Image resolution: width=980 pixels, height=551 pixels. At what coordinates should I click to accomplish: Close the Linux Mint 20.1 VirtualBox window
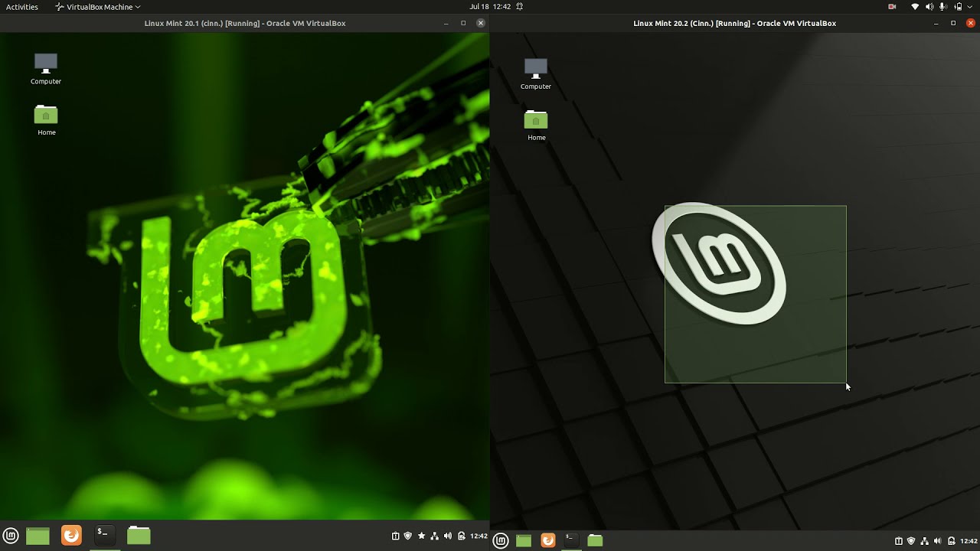pyautogui.click(x=481, y=23)
